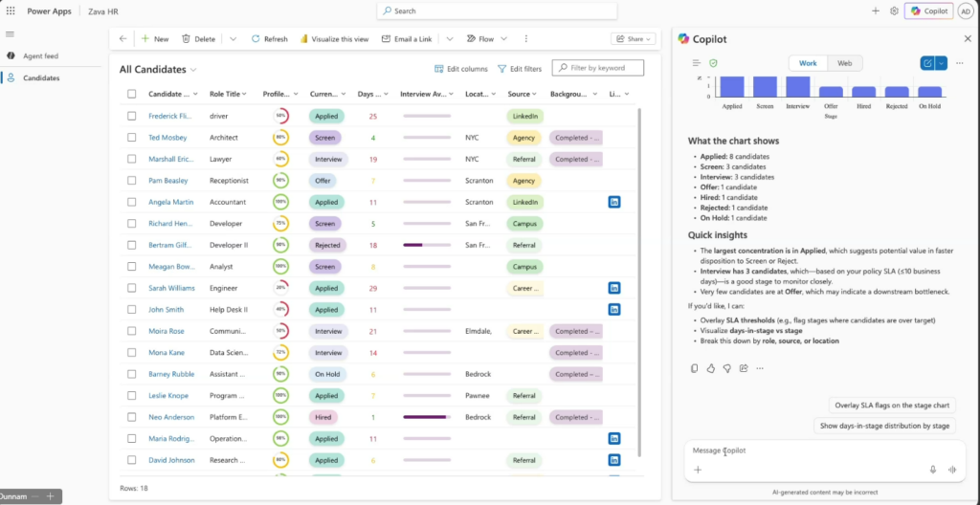Open Agent feed in the left navigation

coord(40,56)
